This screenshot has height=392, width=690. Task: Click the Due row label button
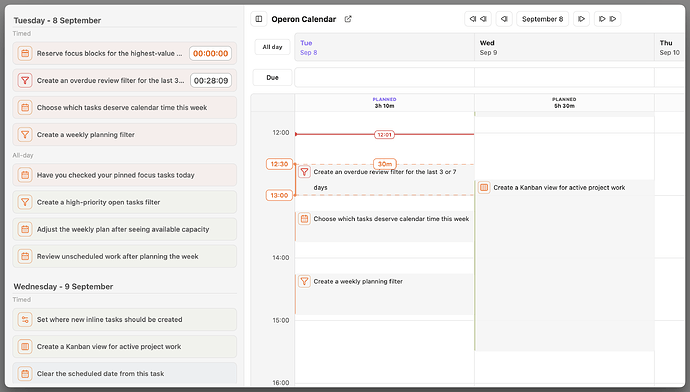click(x=272, y=77)
